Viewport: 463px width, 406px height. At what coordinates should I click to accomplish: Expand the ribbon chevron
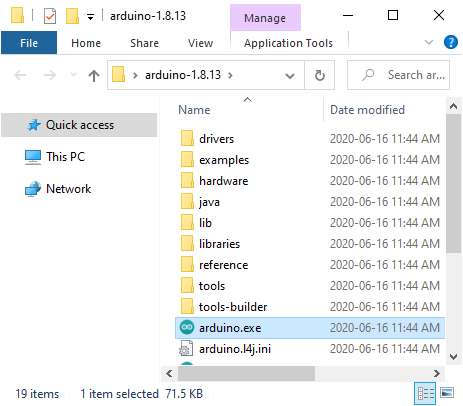click(x=429, y=42)
